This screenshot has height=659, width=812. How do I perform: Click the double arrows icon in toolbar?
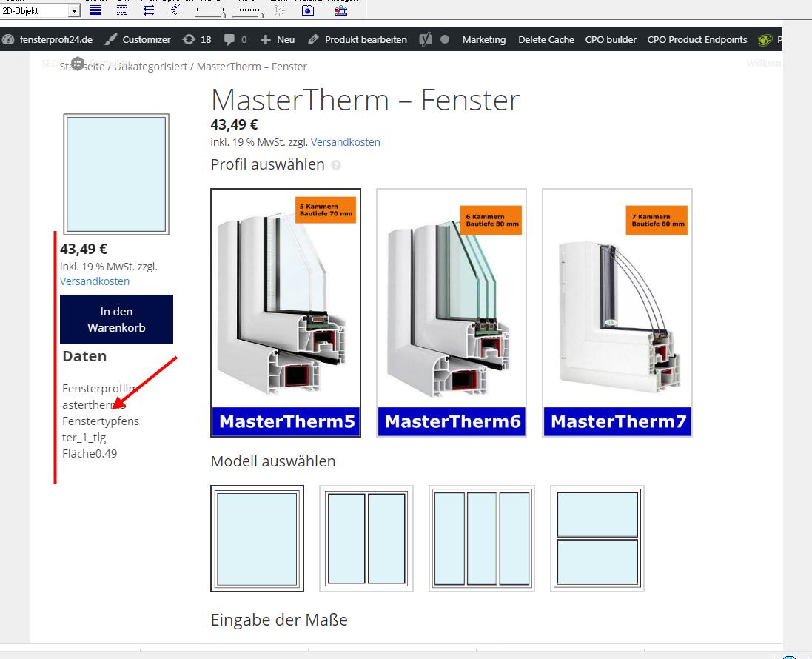coord(149,10)
